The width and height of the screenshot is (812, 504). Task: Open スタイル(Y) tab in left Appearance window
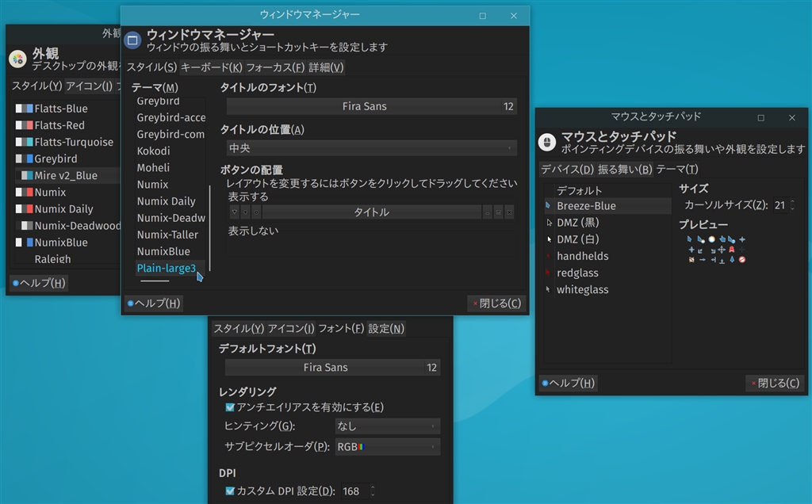pos(36,86)
